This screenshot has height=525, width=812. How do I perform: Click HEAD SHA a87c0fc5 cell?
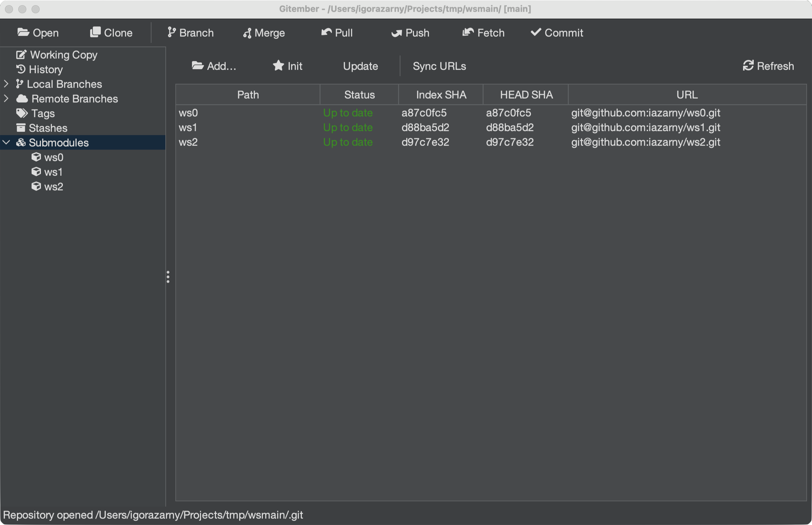pyautogui.click(x=508, y=113)
